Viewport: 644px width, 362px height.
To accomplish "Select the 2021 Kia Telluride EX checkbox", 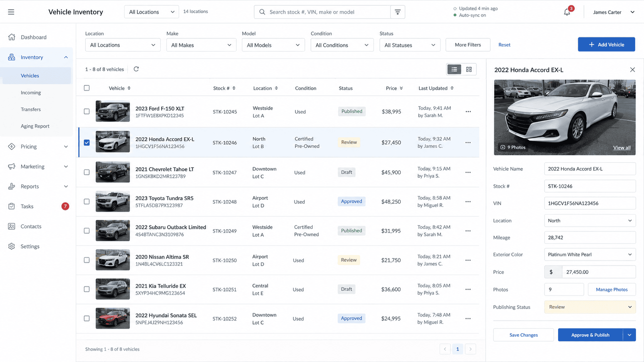I will coord(87,289).
